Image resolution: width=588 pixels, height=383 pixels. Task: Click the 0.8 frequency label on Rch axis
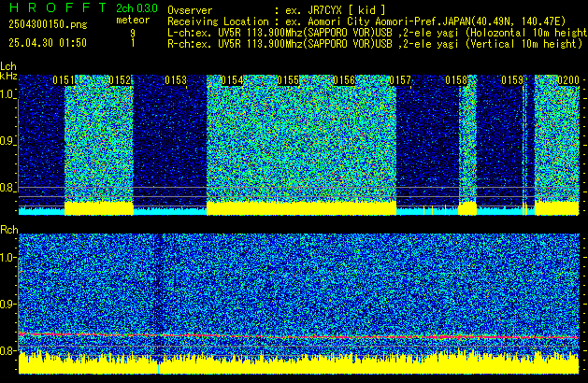point(7,350)
